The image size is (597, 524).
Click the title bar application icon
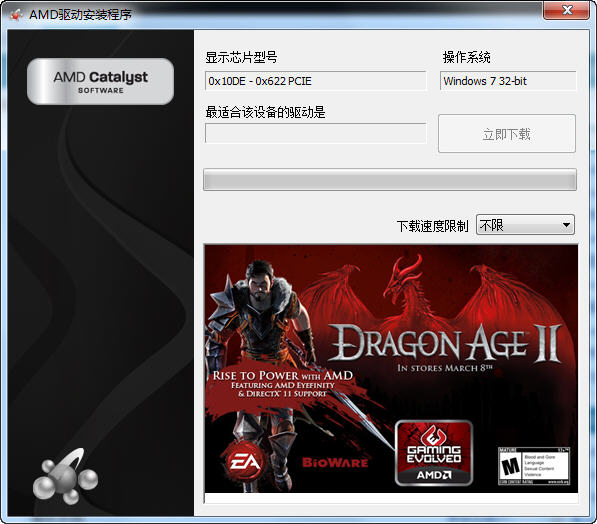(x=16, y=14)
